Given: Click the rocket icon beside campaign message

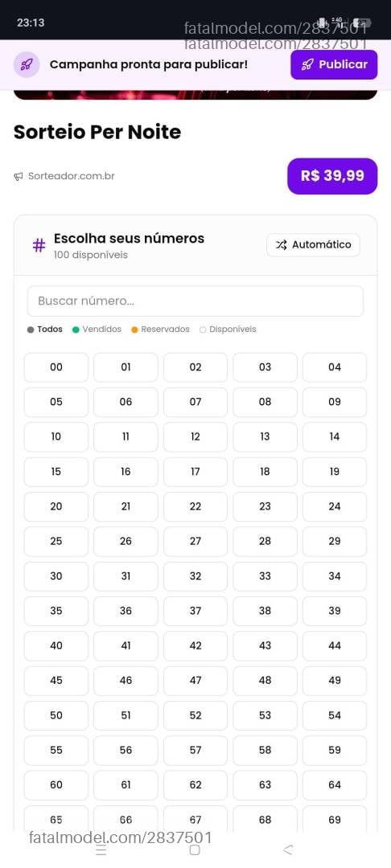Looking at the screenshot, I should tap(27, 65).
